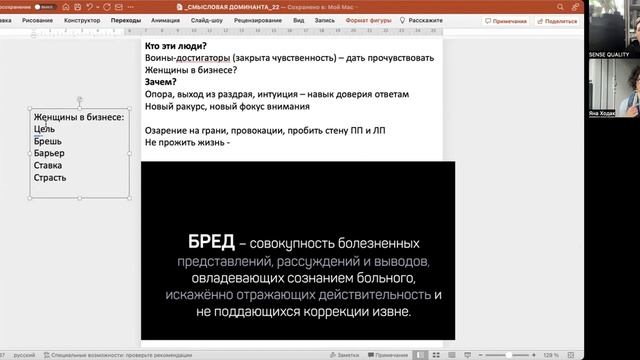Click the heading Кто эти люди?

[x=176, y=46]
